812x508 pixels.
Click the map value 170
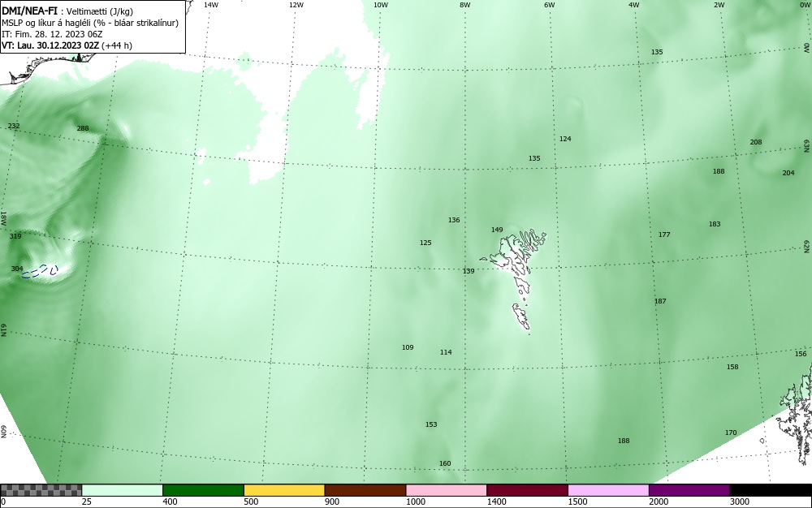(731, 433)
